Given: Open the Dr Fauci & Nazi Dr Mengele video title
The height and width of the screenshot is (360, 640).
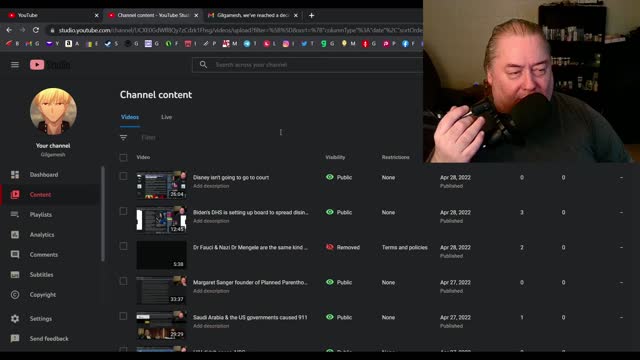Looking at the screenshot, I should 251,247.
